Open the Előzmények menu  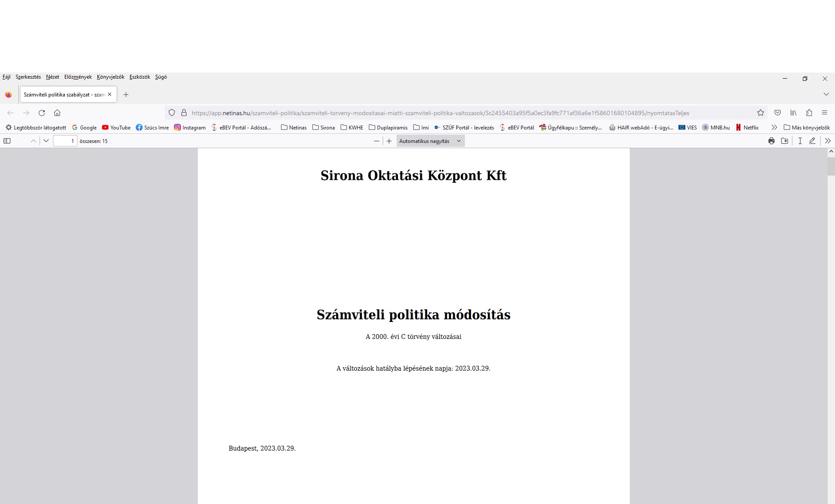click(78, 77)
